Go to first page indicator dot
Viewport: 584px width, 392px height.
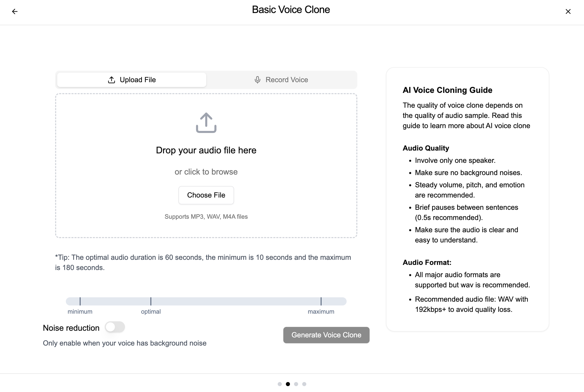click(x=280, y=384)
